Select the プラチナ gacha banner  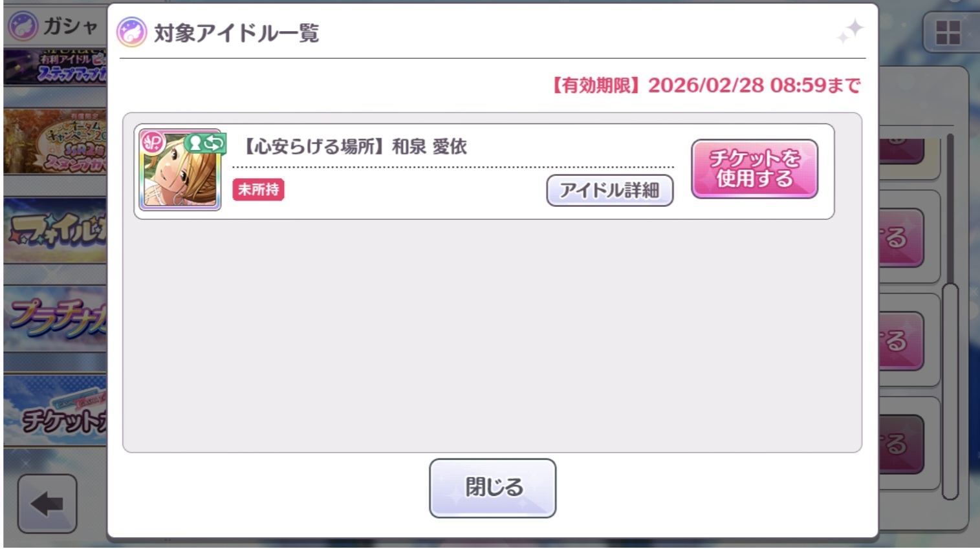point(55,319)
